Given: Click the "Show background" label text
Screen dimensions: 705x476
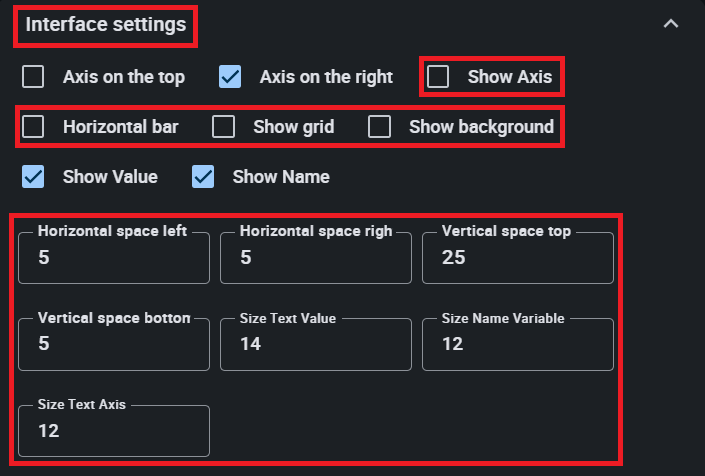Looking at the screenshot, I should 481,127.
